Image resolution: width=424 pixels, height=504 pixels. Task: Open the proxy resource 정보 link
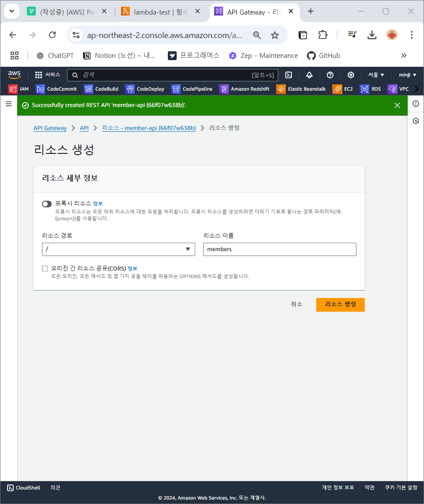coord(98,203)
